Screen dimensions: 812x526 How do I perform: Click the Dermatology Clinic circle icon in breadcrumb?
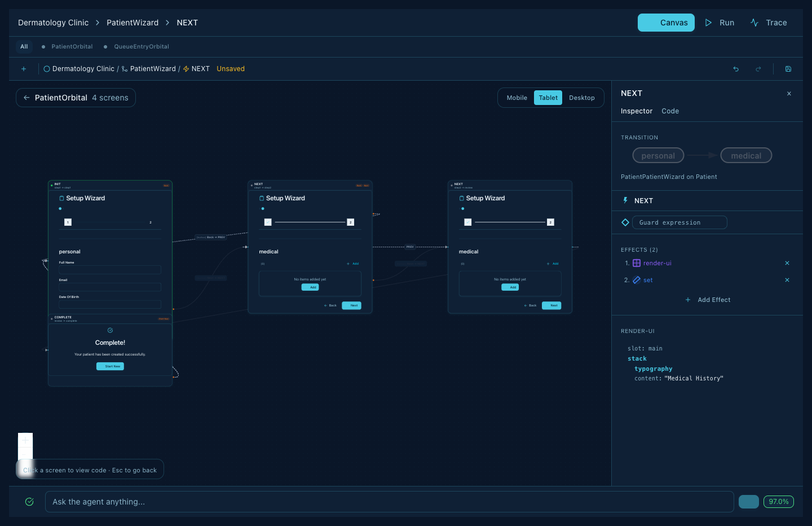point(46,68)
